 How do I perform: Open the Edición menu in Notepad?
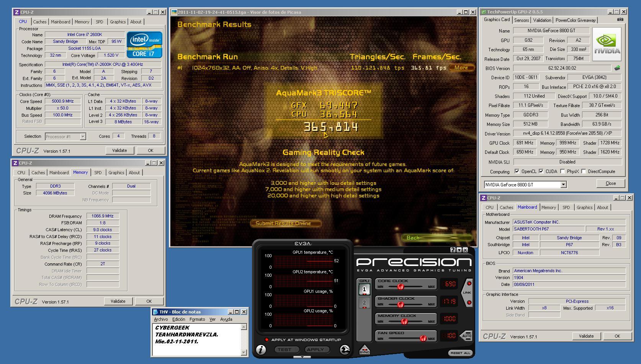pyautogui.click(x=178, y=319)
